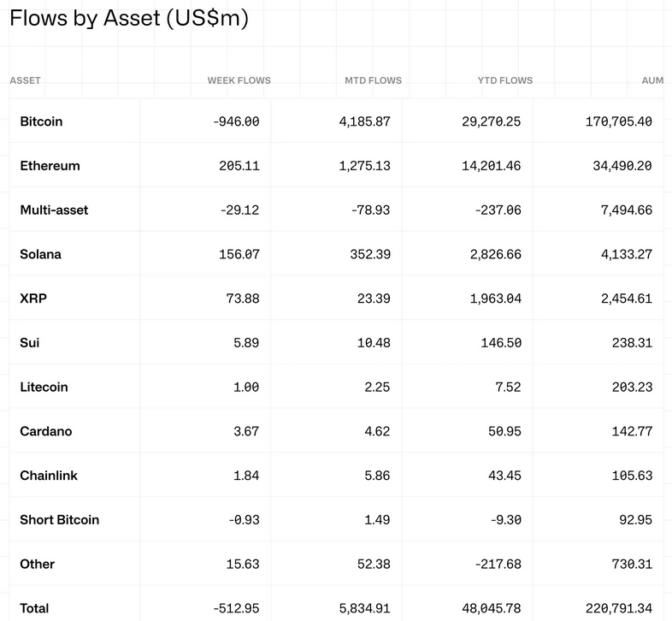The height and width of the screenshot is (621, 672).
Task: Select Bitcoin's AUM value 170,705.40
Action: click(x=610, y=121)
